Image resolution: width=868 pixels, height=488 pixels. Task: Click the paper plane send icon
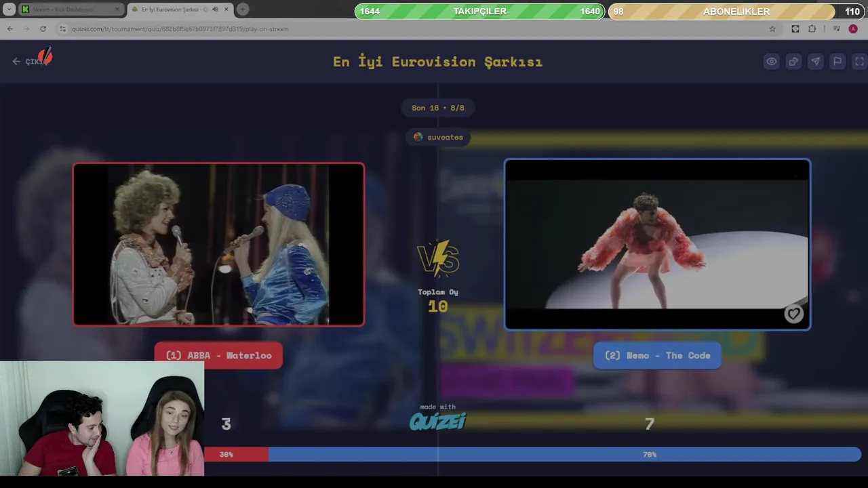pos(815,61)
